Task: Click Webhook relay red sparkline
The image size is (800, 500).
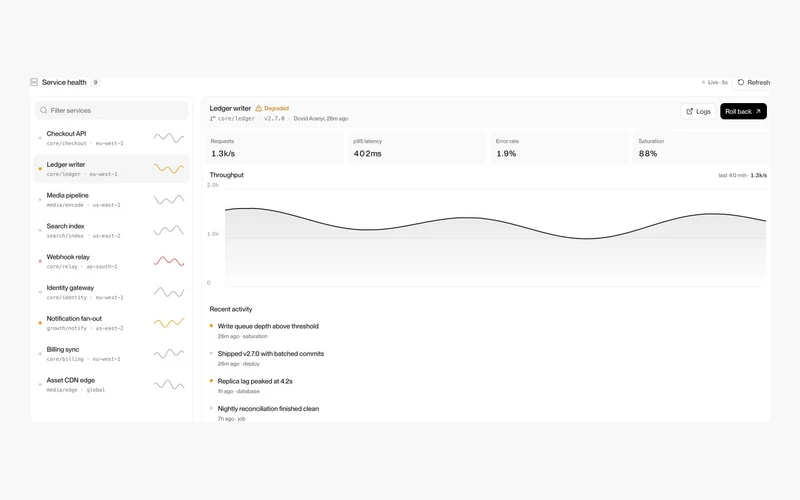Action: click(x=169, y=261)
